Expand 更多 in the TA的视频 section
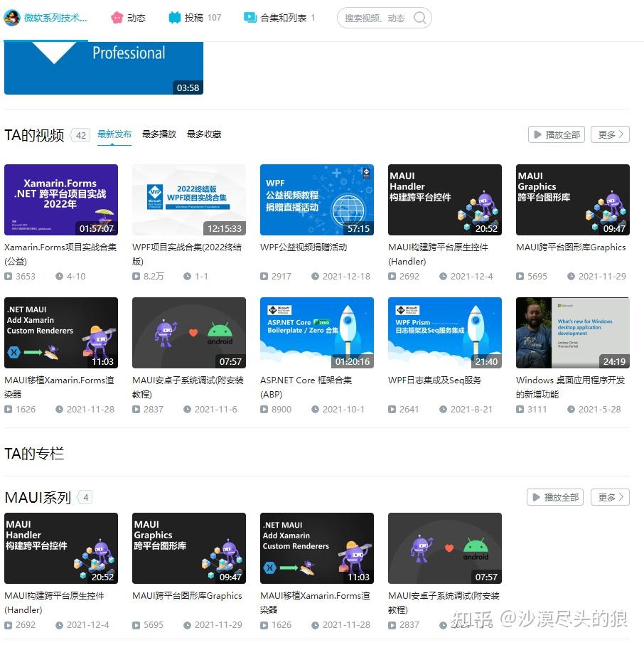Image resolution: width=644 pixels, height=645 pixels. tap(610, 134)
